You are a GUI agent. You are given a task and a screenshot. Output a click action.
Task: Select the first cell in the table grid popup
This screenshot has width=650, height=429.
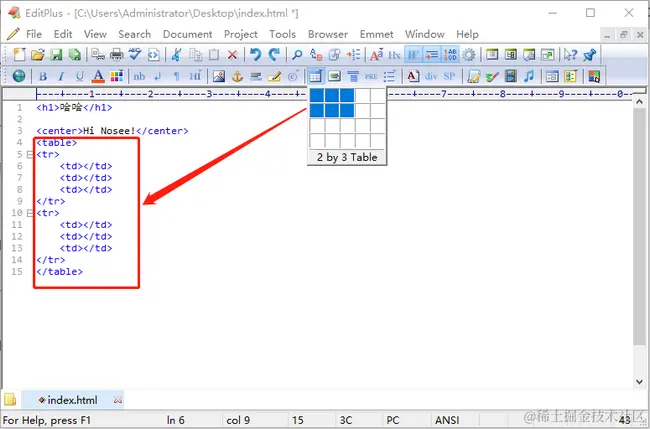(317, 95)
